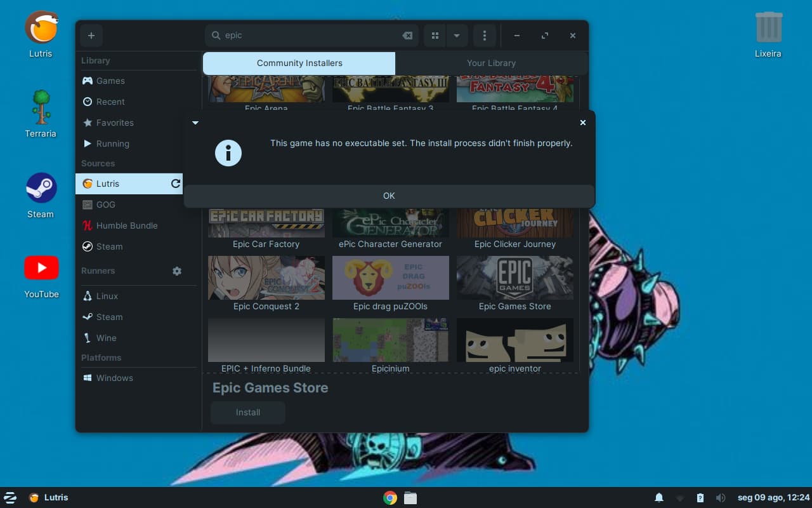Open the clock and calendar
This screenshot has width=812, height=508.
[773, 498]
